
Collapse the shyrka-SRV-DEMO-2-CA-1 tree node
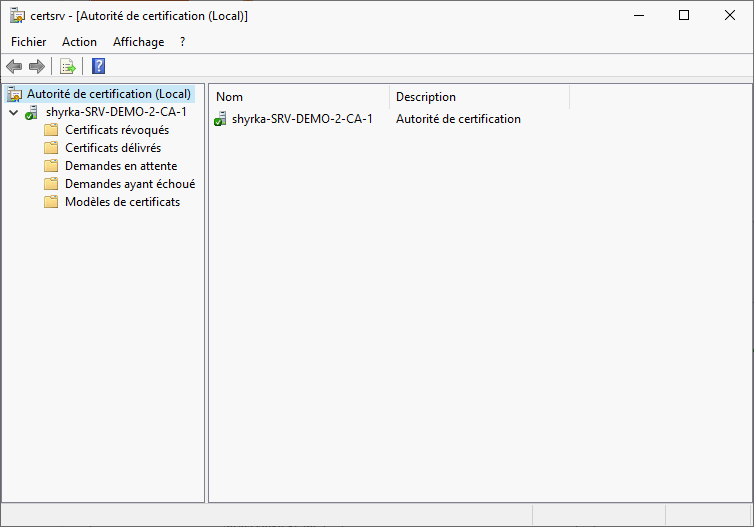(13, 112)
